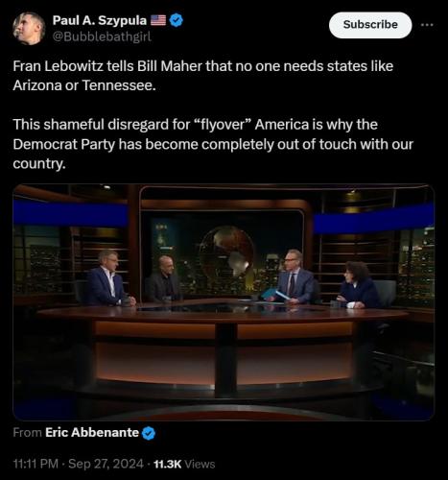
Task: Click the "Democrat Party has become" text line
Action: pos(213,144)
